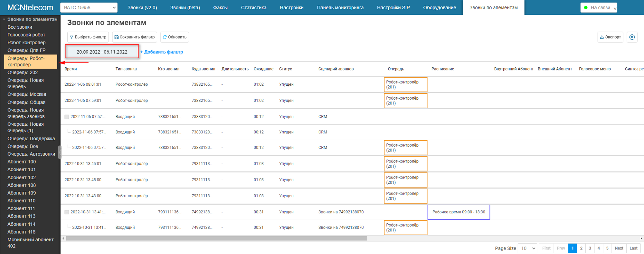Viewport: 644px width, 254px height.
Task: Go to page 2
Action: [x=581, y=248]
